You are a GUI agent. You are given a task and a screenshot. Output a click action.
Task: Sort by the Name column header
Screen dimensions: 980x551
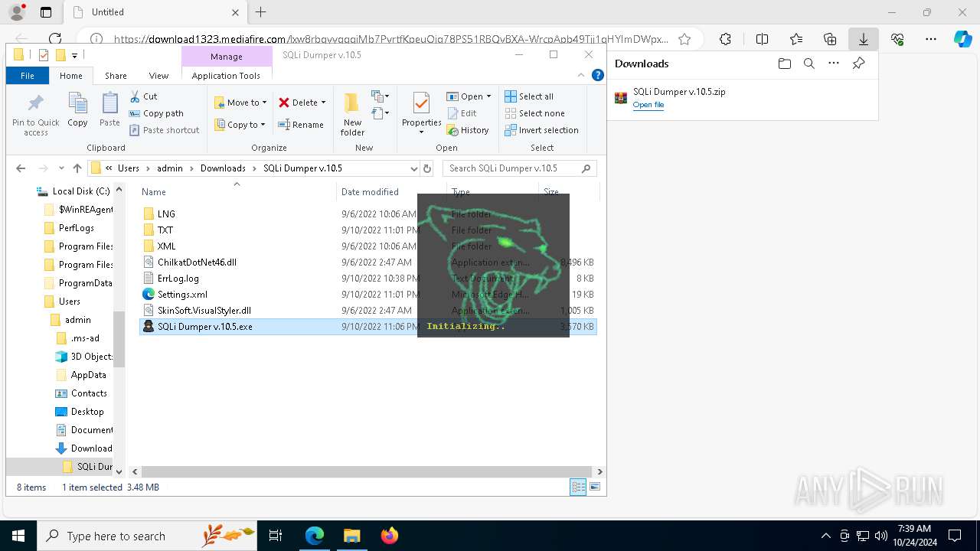(x=237, y=192)
